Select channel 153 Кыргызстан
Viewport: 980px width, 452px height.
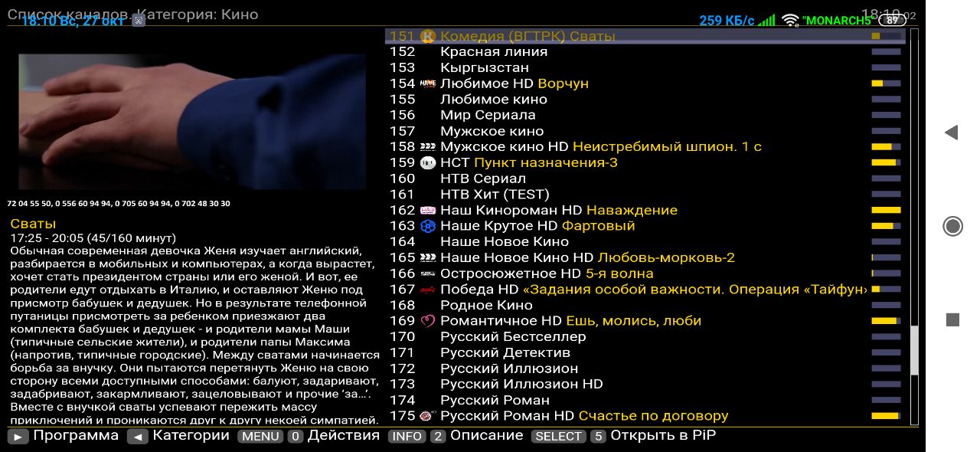coord(645,67)
